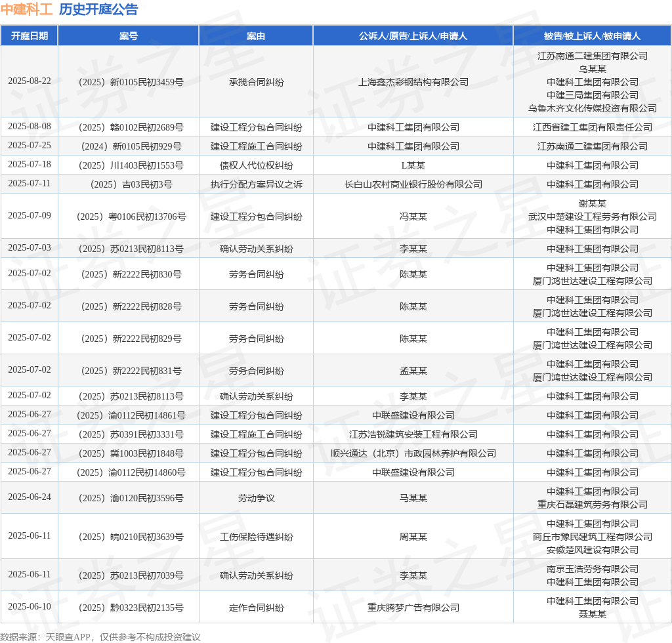Click plaintiff 孟某某
672x643 pixels.
point(413,371)
